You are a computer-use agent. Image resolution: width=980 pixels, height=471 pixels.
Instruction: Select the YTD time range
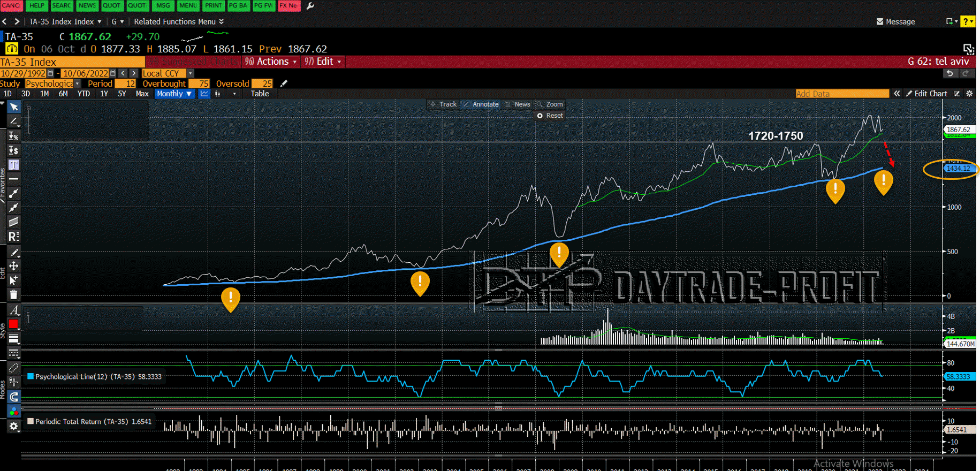(83, 94)
